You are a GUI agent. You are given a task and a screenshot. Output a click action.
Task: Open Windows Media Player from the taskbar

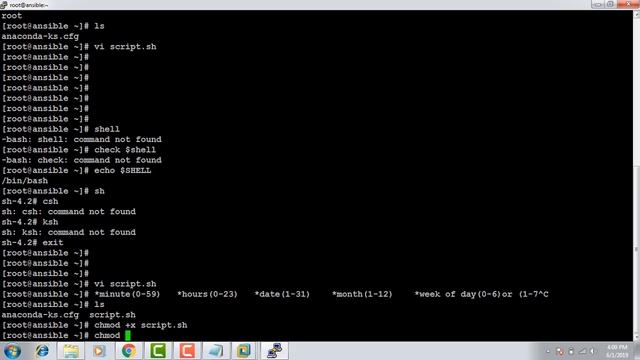[x=99, y=351]
